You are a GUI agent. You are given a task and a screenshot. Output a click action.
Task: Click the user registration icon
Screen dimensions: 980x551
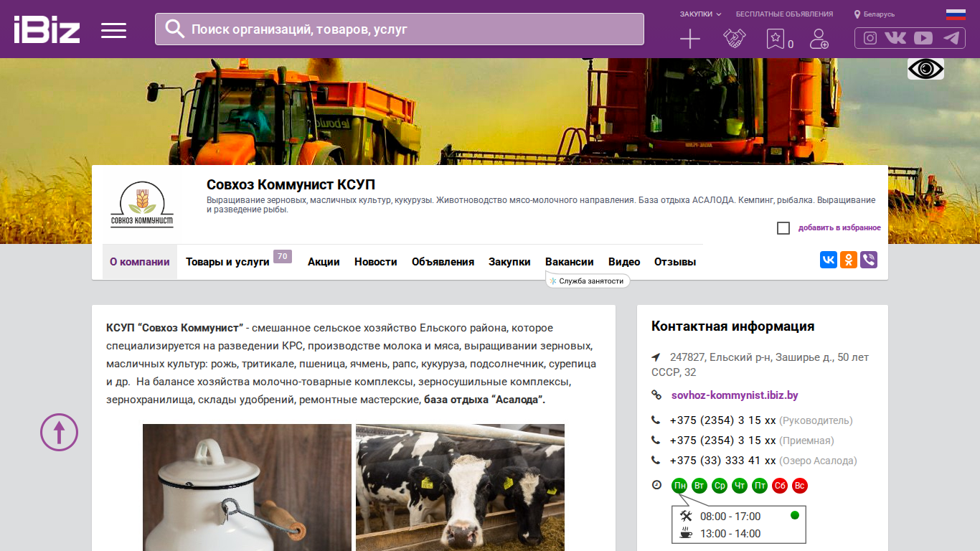[819, 39]
